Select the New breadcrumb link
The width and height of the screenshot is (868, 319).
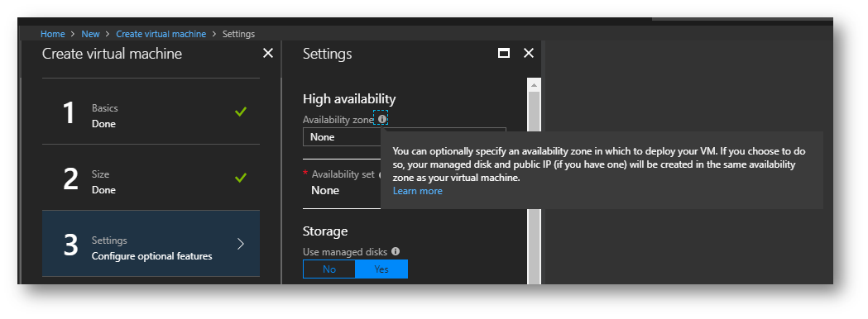(90, 34)
